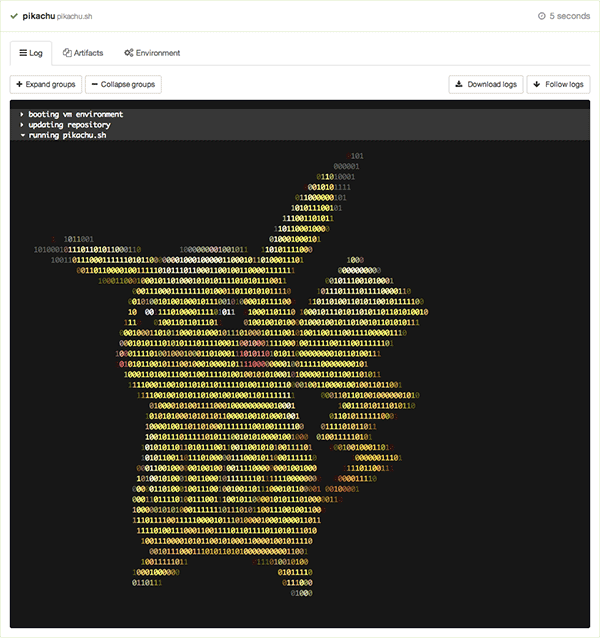Viewport: 600px width, 638px height.
Task: Click the download tray icon
Action: coord(459,84)
